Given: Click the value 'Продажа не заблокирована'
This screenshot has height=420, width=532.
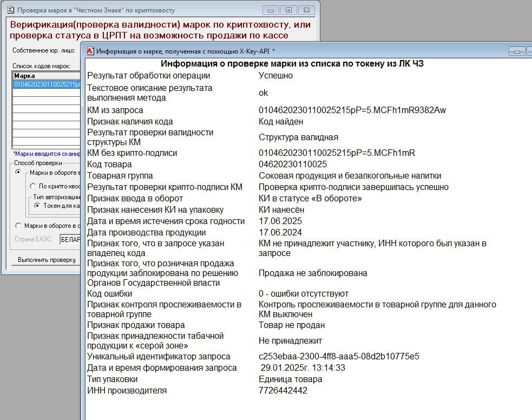Looking at the screenshot, I should [x=313, y=273].
